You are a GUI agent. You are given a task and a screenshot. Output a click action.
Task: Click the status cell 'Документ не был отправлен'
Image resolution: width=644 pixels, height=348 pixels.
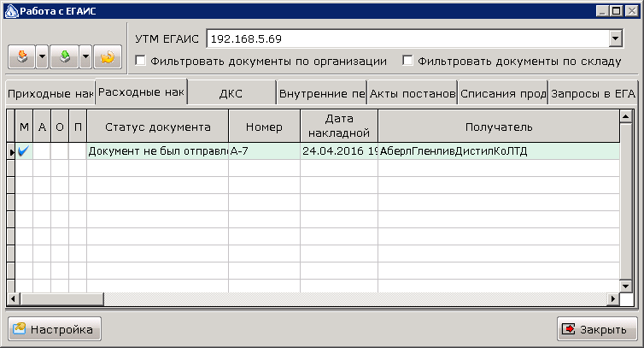158,151
